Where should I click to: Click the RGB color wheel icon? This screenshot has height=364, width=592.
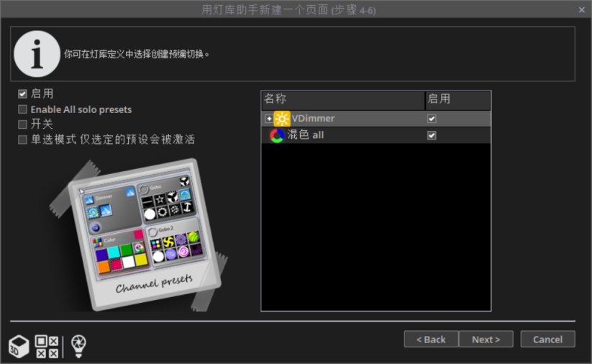(277, 135)
